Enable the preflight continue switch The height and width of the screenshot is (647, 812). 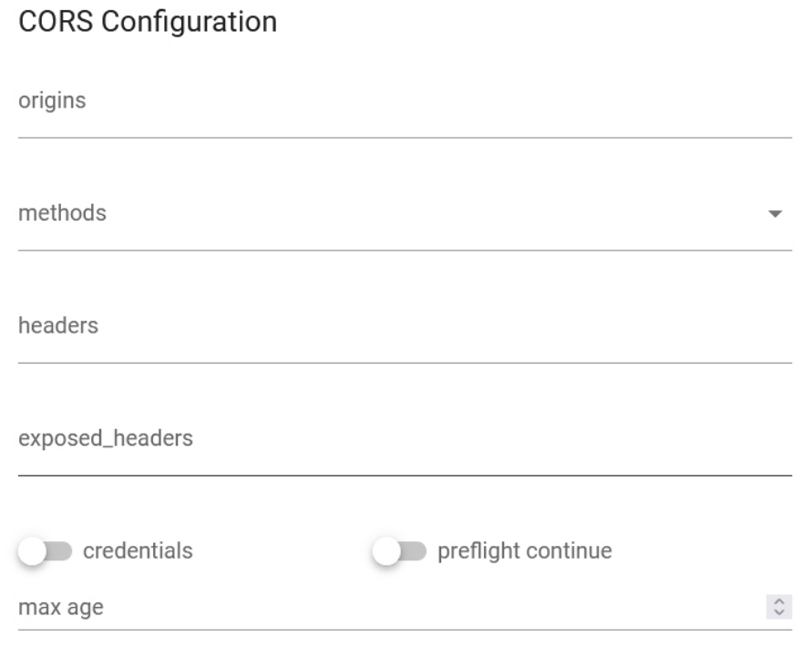(x=399, y=551)
